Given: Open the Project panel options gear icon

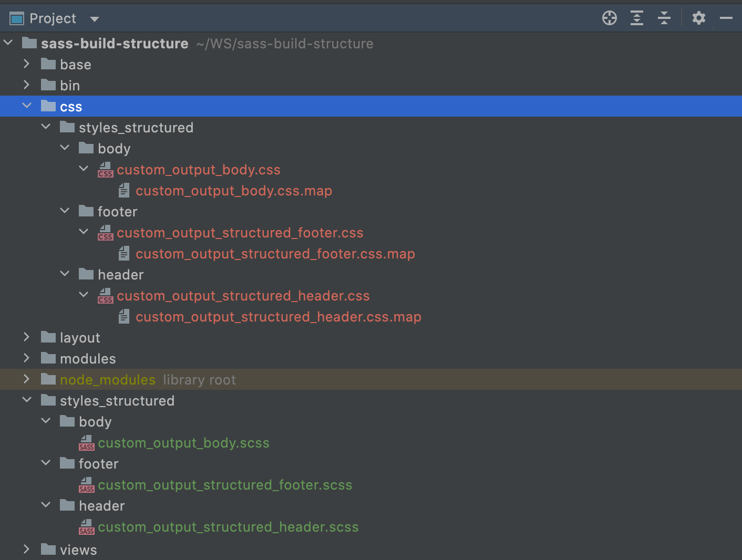Looking at the screenshot, I should click(698, 17).
